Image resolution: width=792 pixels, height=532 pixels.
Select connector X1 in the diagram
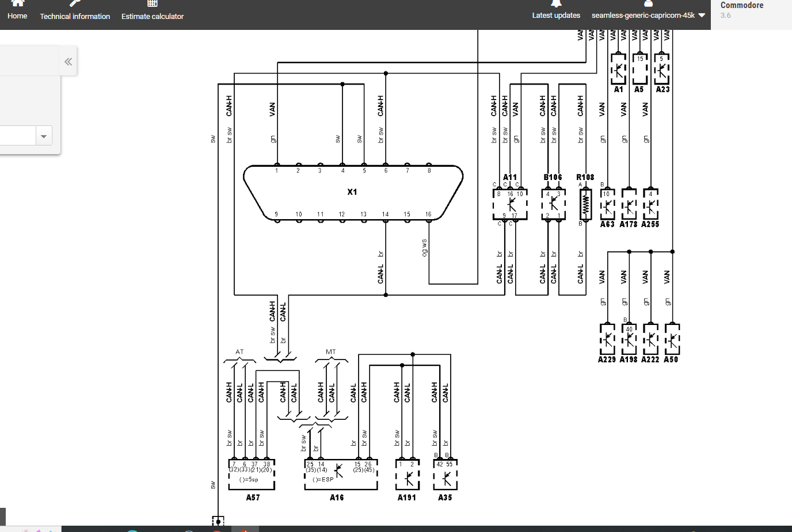[x=353, y=193]
